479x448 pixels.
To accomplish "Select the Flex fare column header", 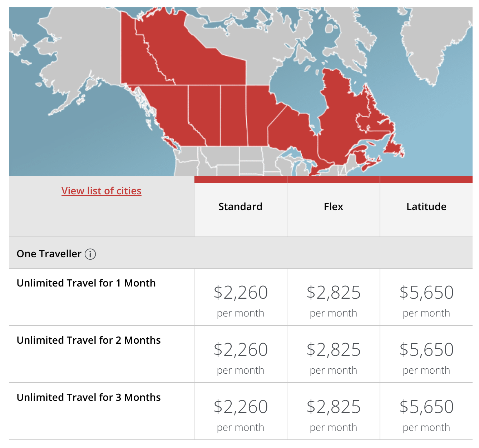I will 333,206.
